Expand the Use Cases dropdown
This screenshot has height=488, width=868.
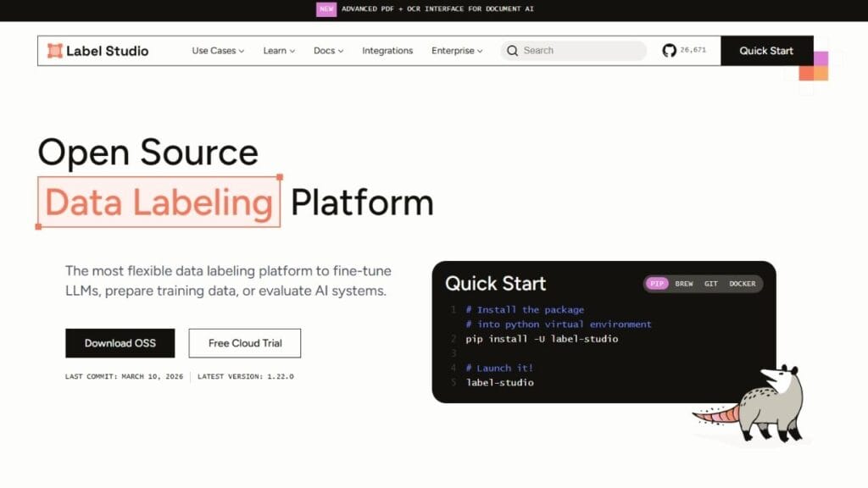click(216, 51)
